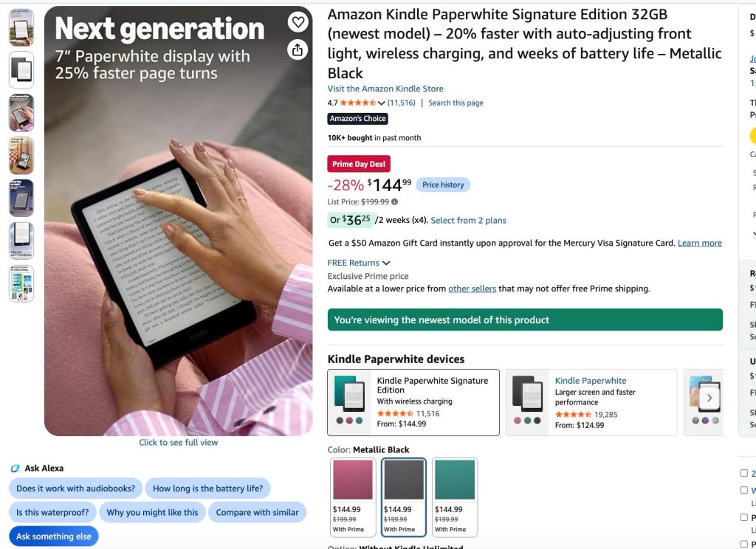Screen dimensions: 756x549
Task: Click the carousel next arrow in Kindle Paperwhite devices
Action: 709,398
